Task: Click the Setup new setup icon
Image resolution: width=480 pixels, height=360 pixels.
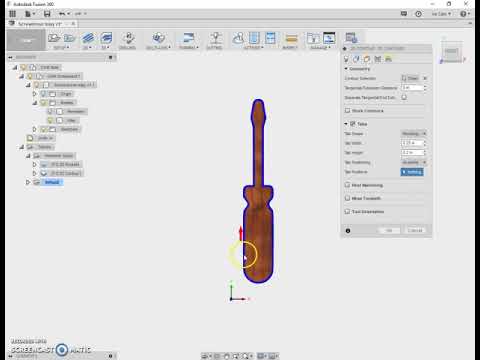Action: 54,38
